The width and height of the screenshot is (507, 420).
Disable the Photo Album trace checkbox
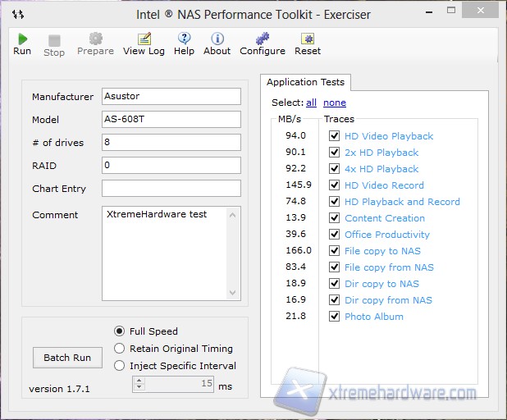pos(334,317)
